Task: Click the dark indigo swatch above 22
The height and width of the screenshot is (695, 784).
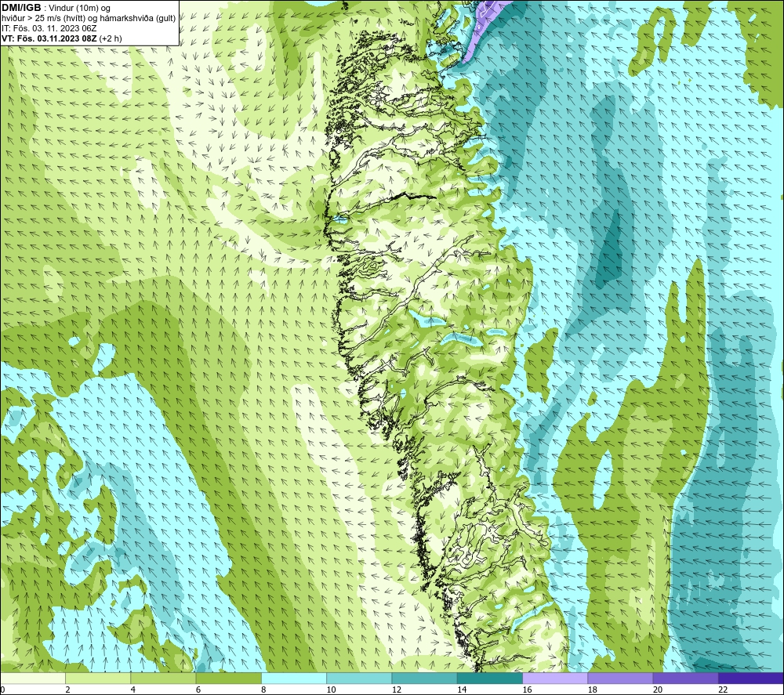Action: (751, 678)
